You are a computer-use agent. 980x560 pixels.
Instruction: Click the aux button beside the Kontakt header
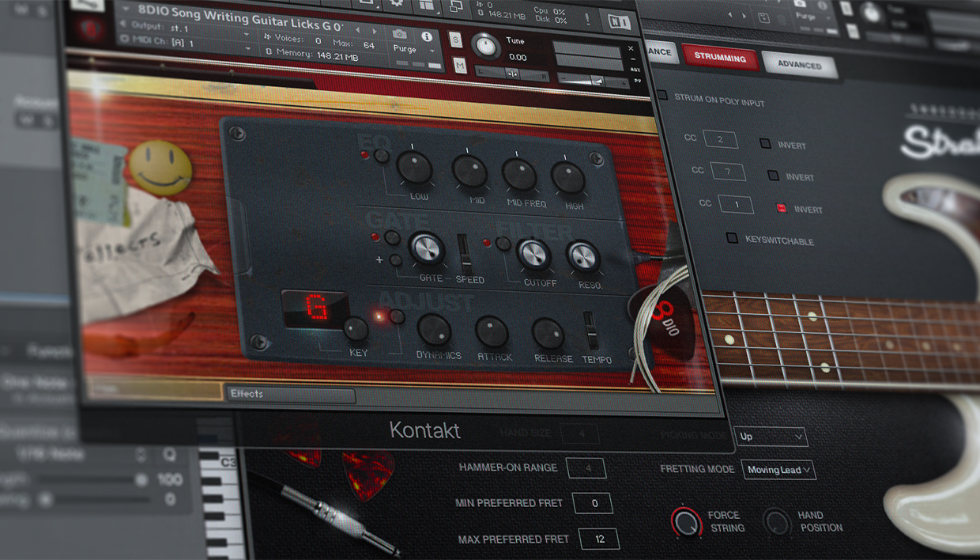point(635,70)
